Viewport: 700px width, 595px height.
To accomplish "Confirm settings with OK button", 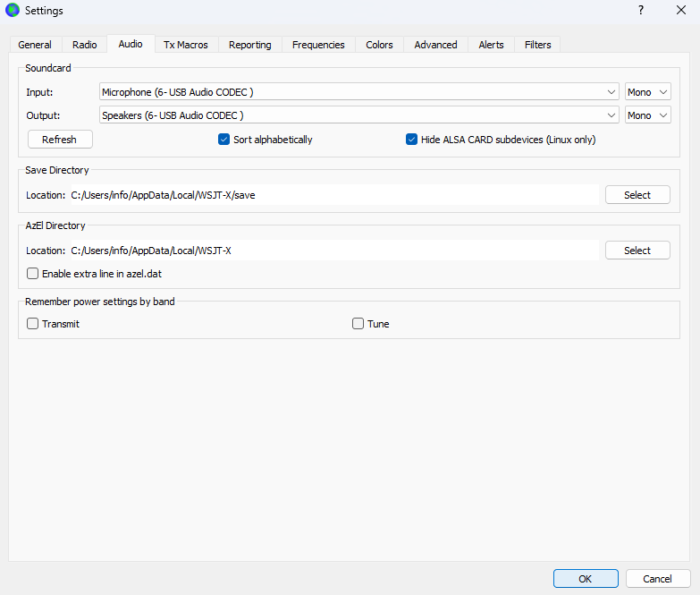I will 585,579.
